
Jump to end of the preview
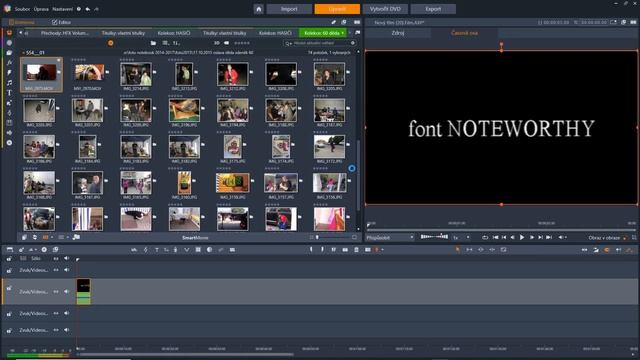click(x=549, y=238)
